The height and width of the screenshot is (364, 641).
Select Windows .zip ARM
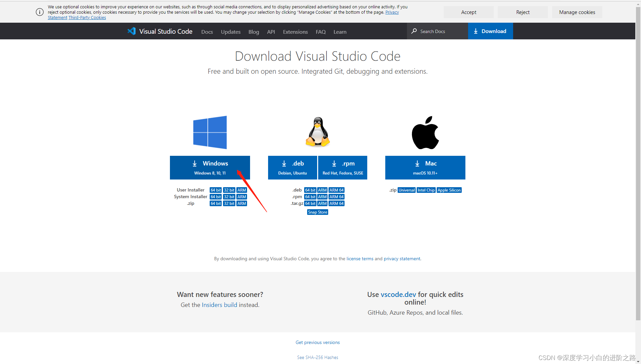tap(242, 204)
